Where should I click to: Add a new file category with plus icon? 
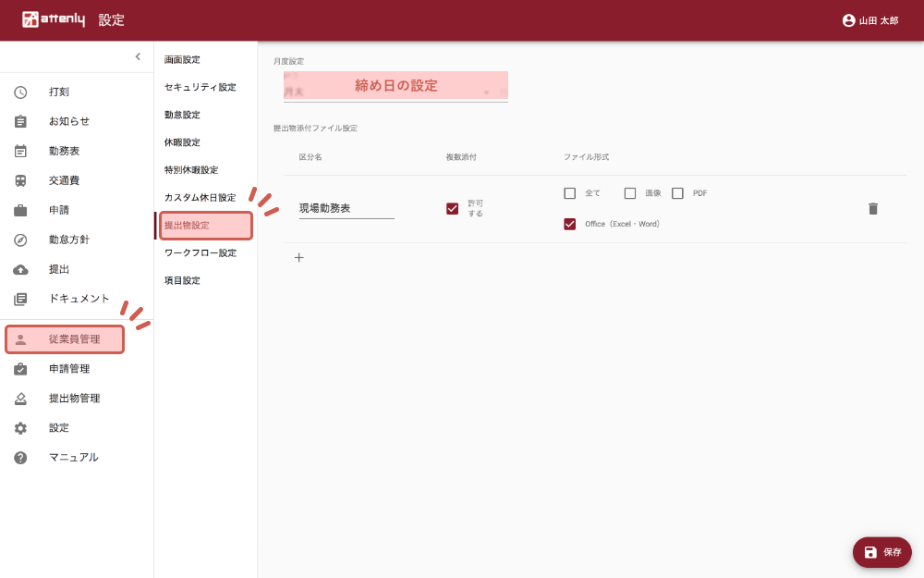[298, 258]
